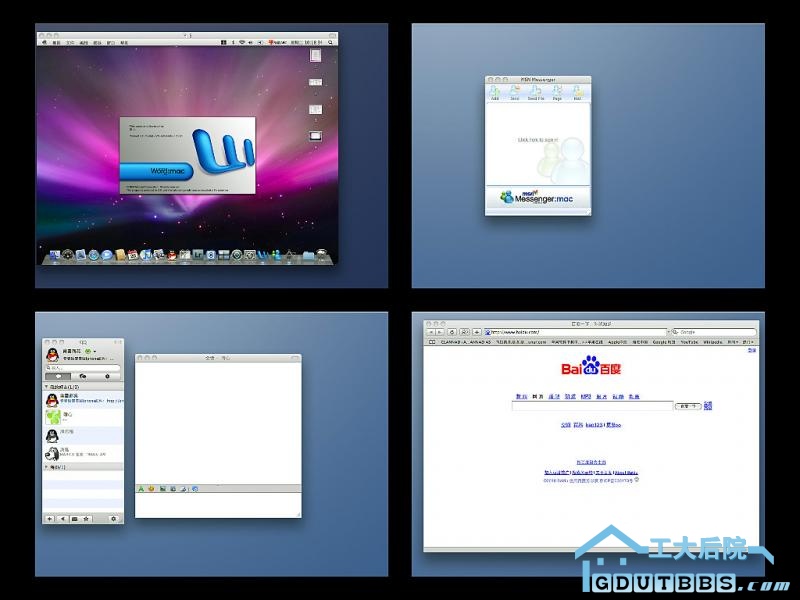The width and height of the screenshot is (800, 600).
Task: Click the Finder icon in the Dock
Action: (55, 256)
